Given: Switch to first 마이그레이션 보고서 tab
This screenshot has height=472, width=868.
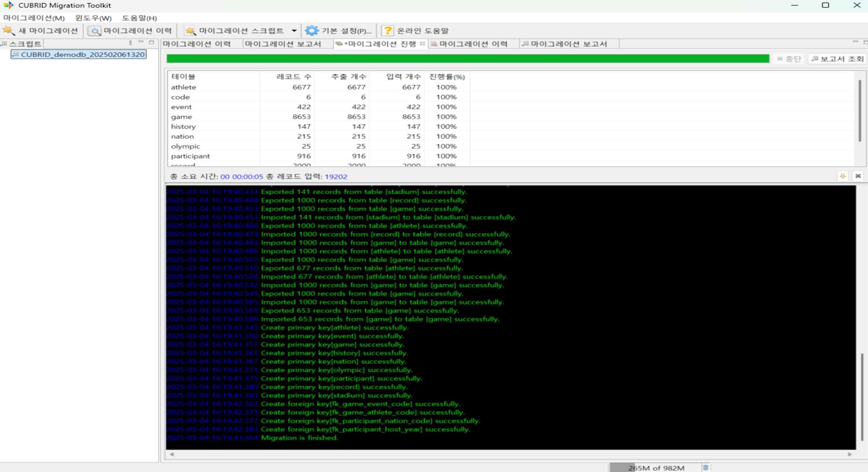Looking at the screenshot, I should tap(283, 44).
